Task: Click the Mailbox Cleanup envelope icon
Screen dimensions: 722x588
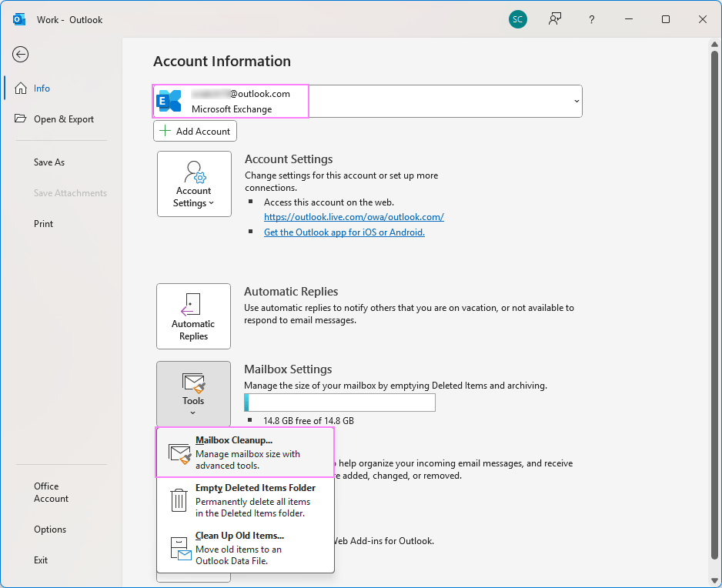Action: (x=179, y=453)
